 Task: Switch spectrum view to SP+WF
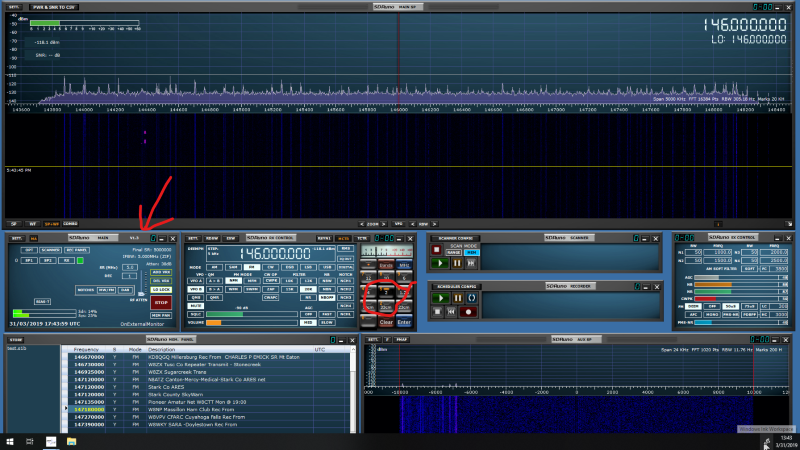(x=52, y=224)
